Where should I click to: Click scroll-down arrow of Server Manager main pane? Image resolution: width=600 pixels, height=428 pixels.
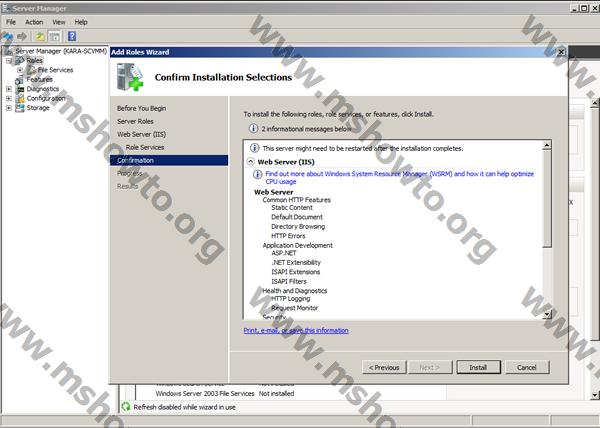point(595,395)
